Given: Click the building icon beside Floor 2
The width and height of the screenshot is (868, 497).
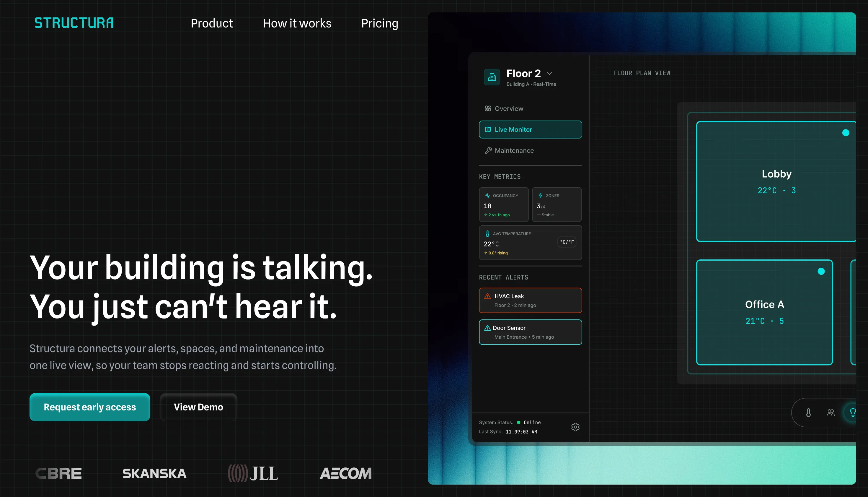Looking at the screenshot, I should click(492, 77).
